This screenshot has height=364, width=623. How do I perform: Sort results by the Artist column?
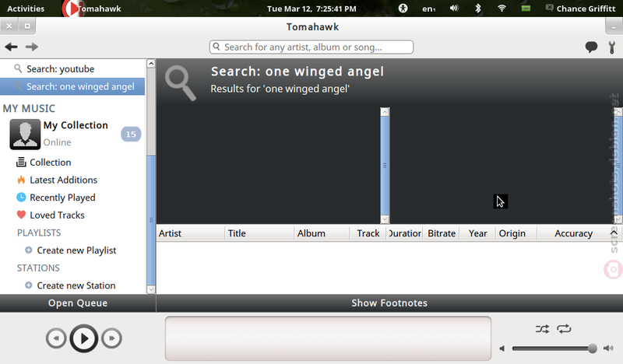(190, 233)
